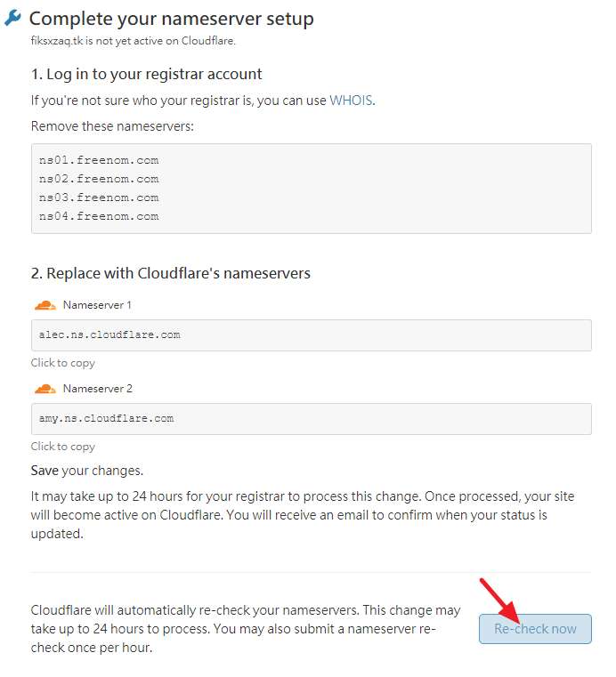
Task: Select the ns01.freenom.com line
Action: click(99, 160)
